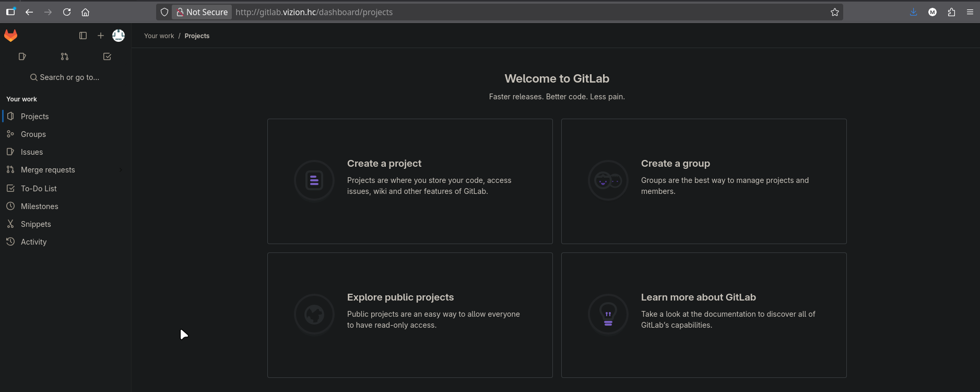980x392 pixels.
Task: Click the Your work breadcrumb link
Action: (x=159, y=36)
